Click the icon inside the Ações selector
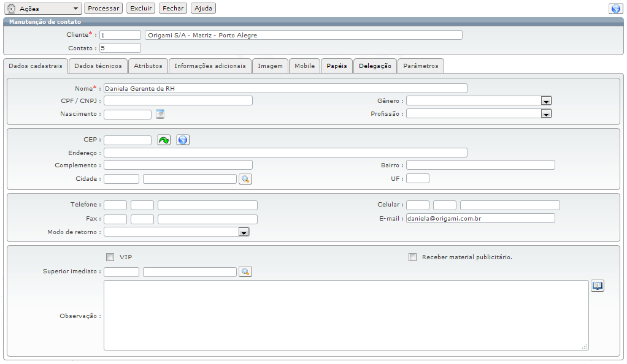The width and height of the screenshot is (627, 364). click(10, 8)
